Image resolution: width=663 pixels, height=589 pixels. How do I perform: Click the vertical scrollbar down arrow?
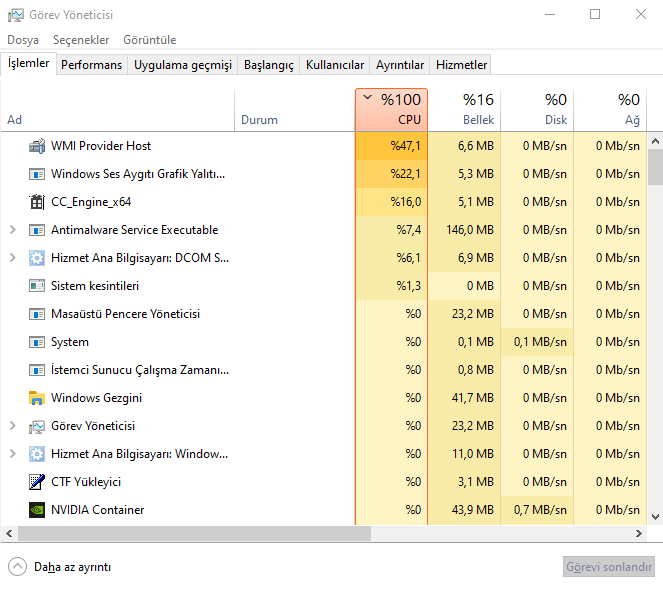tap(655, 517)
